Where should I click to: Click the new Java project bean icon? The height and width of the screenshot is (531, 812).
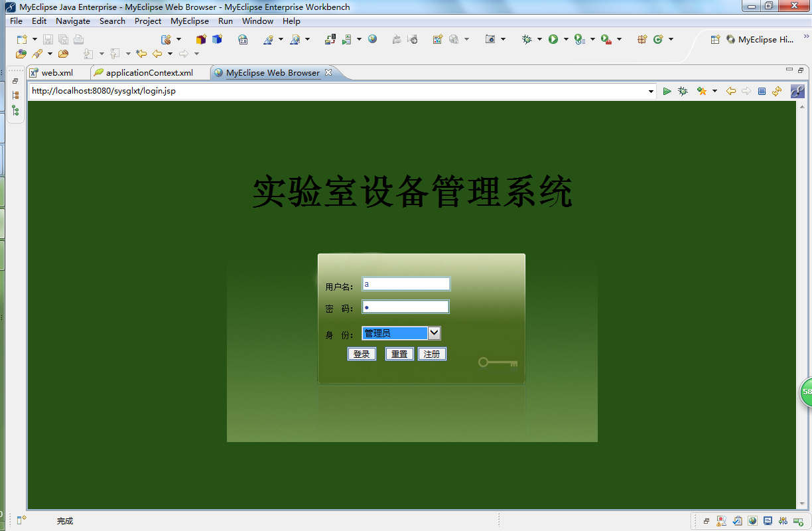point(166,40)
